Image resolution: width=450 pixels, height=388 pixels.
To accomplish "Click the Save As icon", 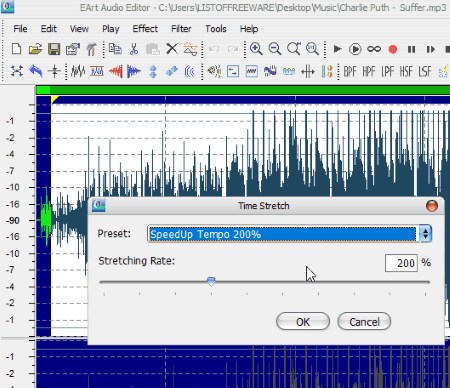I will pyautogui.click(x=73, y=49).
